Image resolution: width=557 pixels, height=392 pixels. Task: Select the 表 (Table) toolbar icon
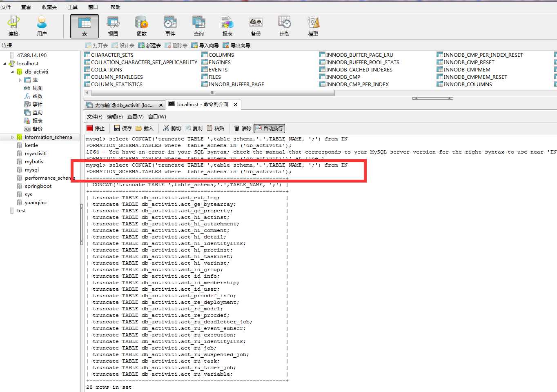[85, 26]
